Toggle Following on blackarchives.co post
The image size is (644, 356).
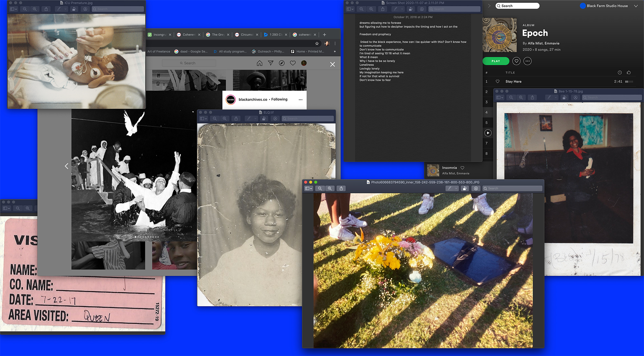279,99
